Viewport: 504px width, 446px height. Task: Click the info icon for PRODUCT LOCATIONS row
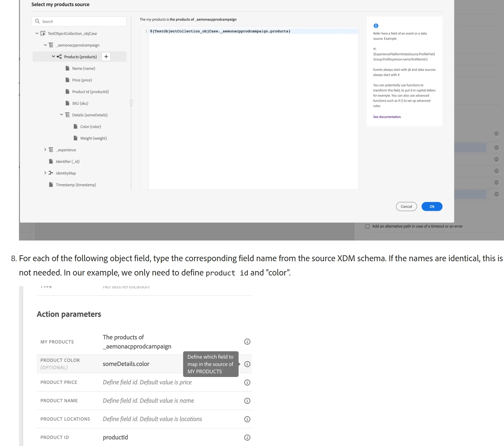point(247,419)
